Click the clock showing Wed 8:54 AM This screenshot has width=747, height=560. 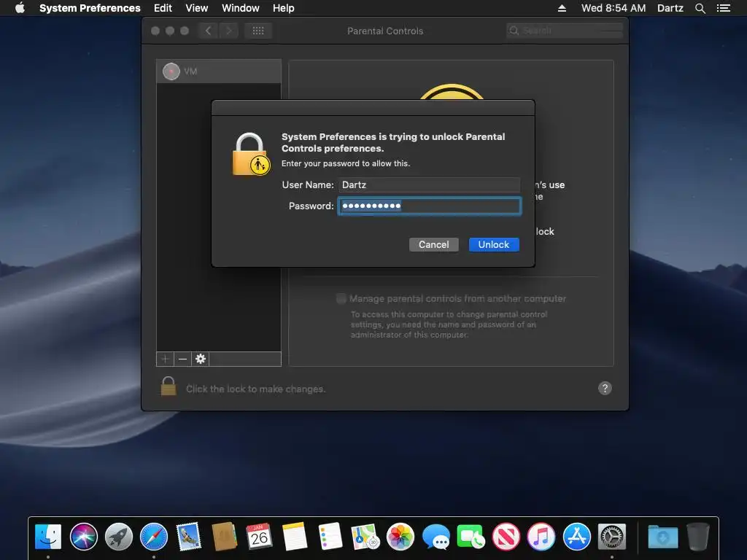[614, 8]
